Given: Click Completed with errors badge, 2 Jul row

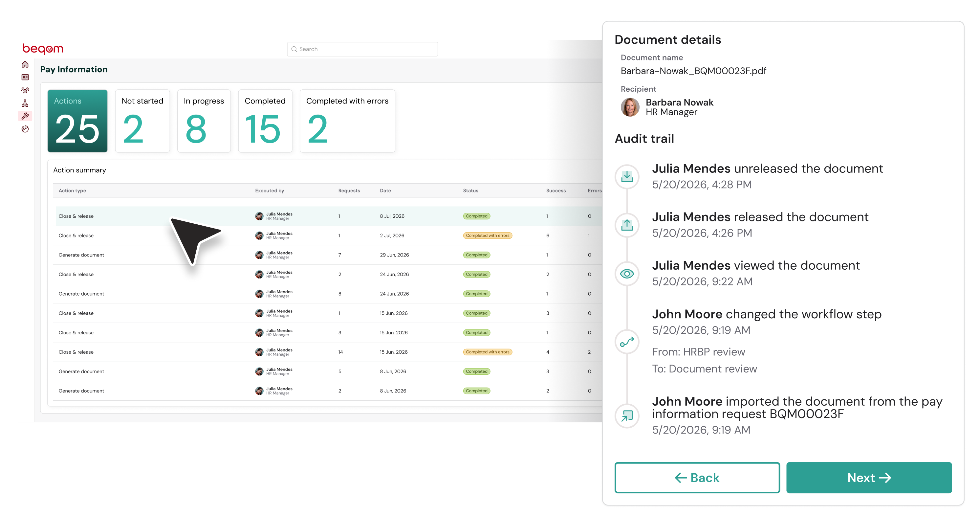Looking at the screenshot, I should pyautogui.click(x=487, y=235).
